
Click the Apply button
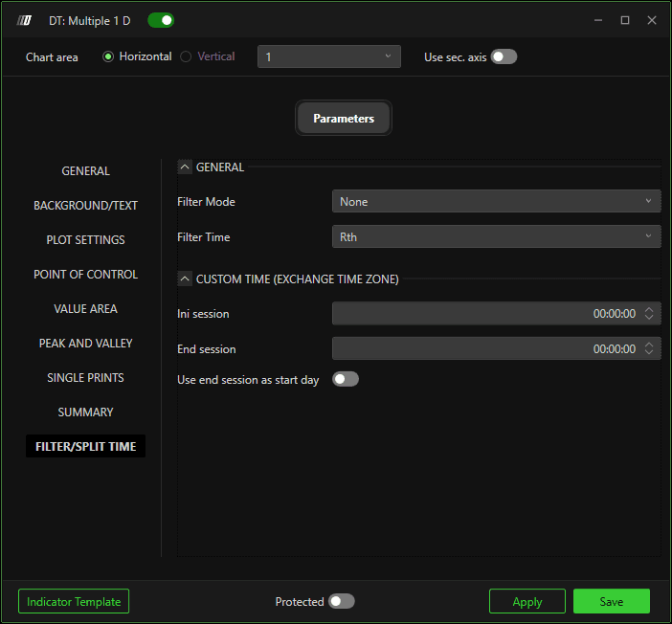point(527,601)
